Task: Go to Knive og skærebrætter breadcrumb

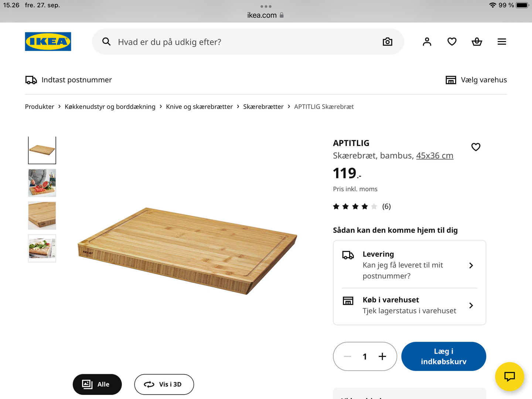Action: point(199,107)
